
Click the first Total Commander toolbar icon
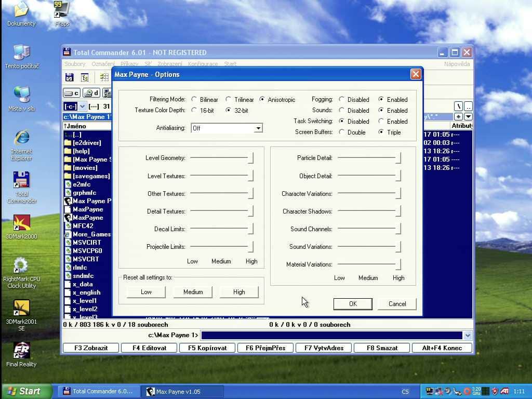pos(70,77)
